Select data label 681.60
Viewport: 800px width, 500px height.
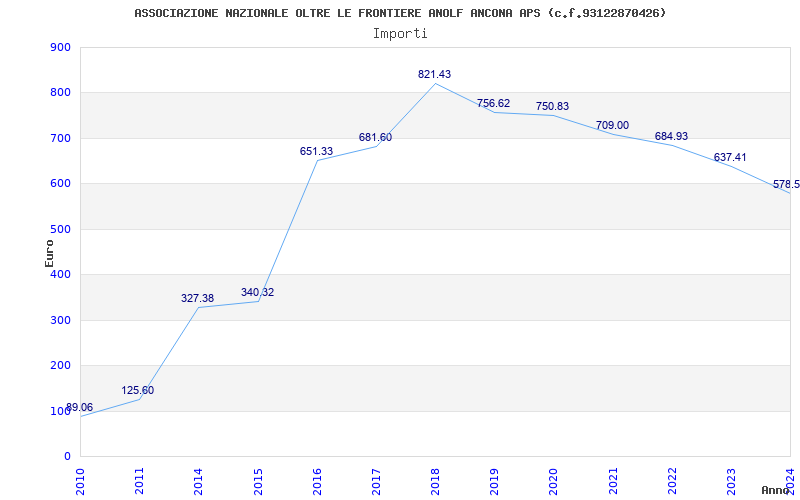tap(376, 137)
